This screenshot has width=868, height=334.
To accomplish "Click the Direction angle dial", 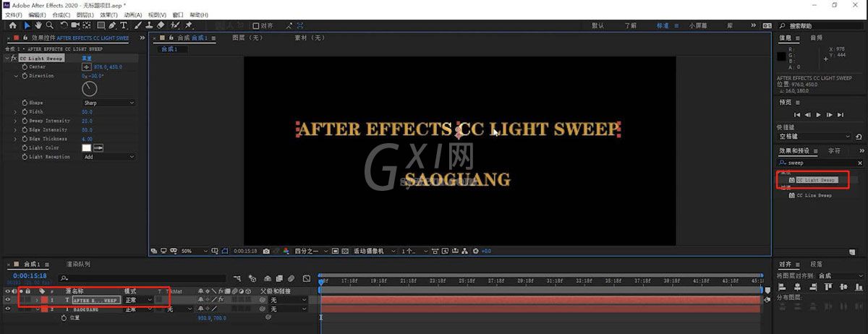I will pyautogui.click(x=89, y=88).
